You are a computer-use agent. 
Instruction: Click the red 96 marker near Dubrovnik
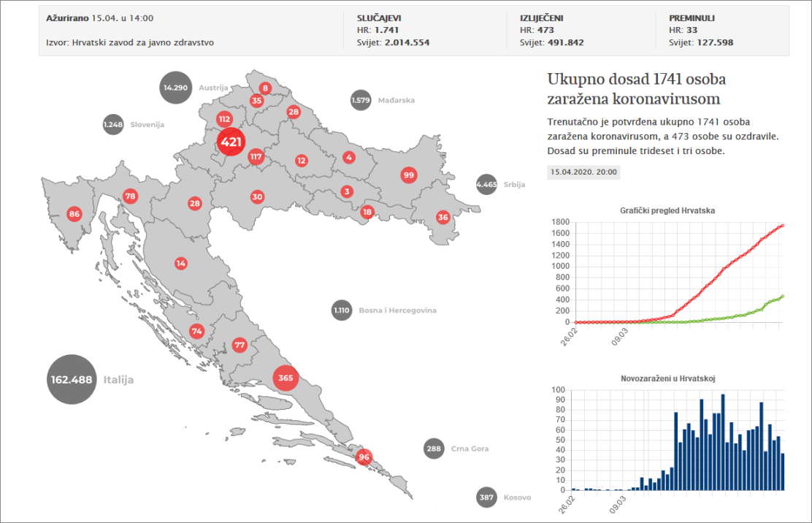tap(364, 458)
